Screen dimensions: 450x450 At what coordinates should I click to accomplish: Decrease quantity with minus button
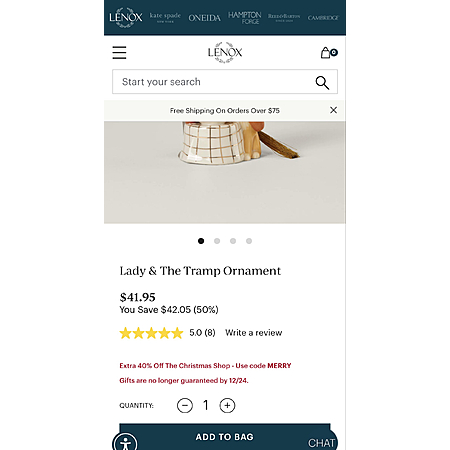pyautogui.click(x=185, y=405)
